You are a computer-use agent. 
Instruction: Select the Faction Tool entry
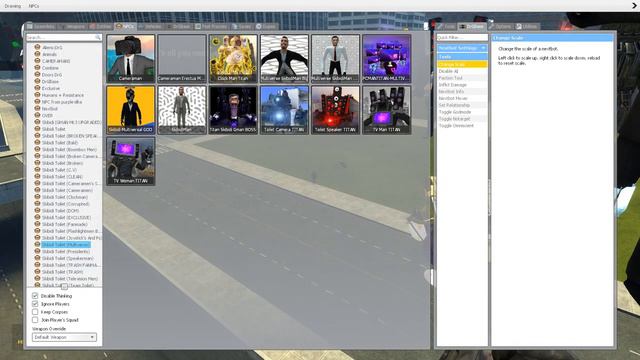click(462, 78)
